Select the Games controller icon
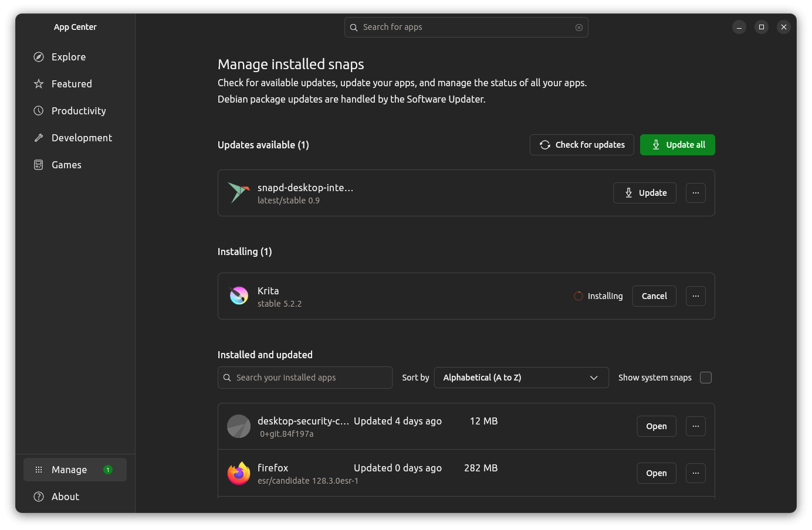This screenshot has width=812, height=530. click(39, 164)
